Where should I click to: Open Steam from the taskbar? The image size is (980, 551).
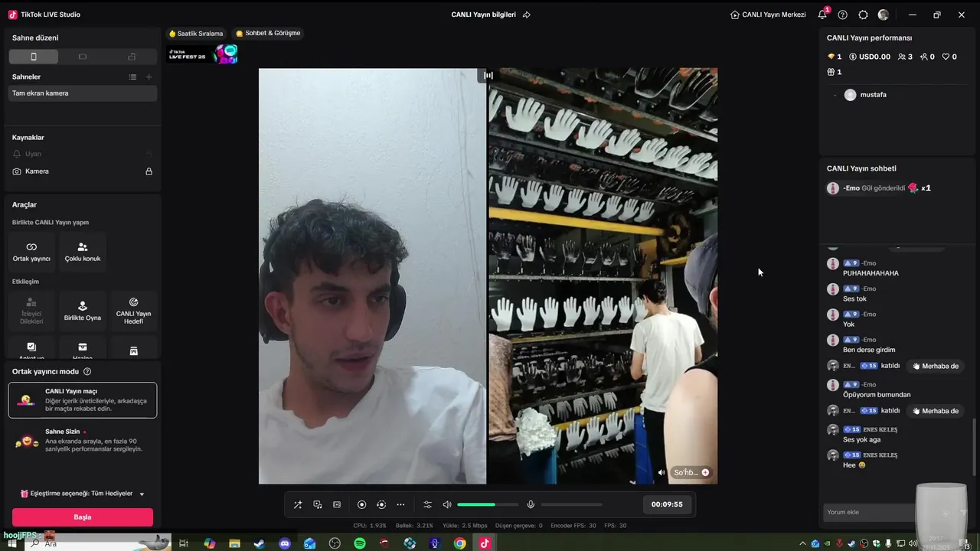(x=260, y=543)
